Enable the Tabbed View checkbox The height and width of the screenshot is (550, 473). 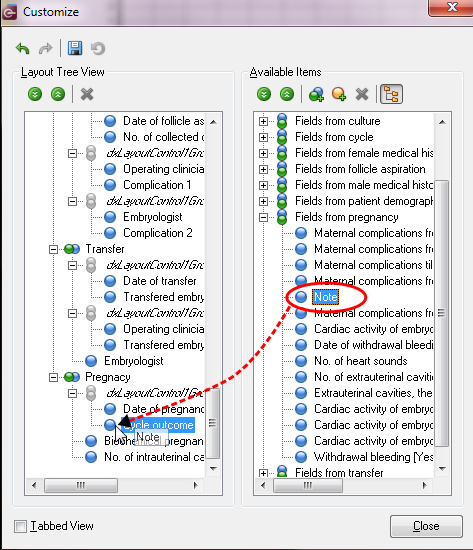[x=20, y=526]
